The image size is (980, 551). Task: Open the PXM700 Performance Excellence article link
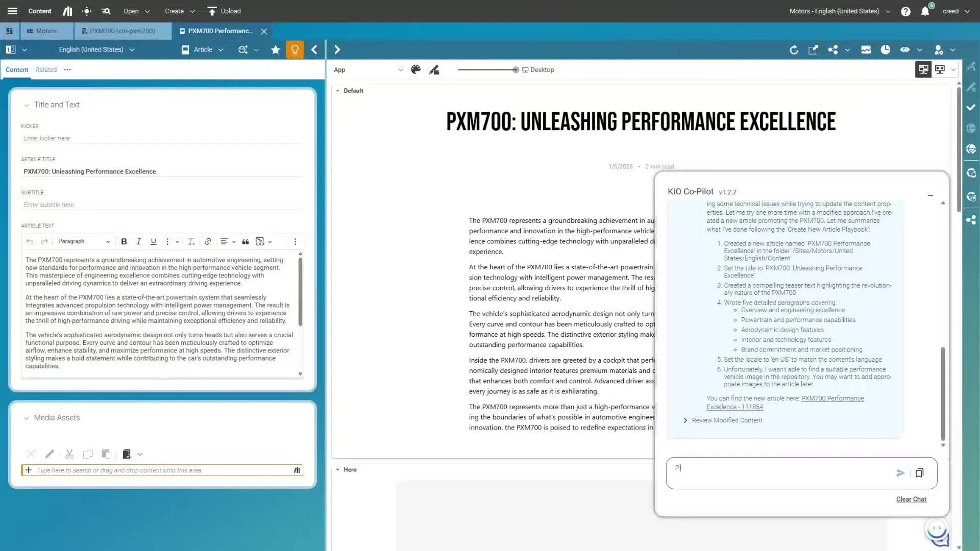pyautogui.click(x=832, y=398)
